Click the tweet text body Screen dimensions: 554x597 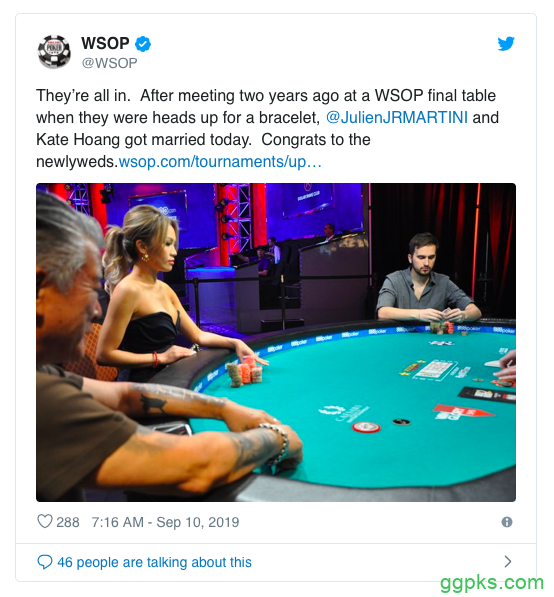point(267,128)
